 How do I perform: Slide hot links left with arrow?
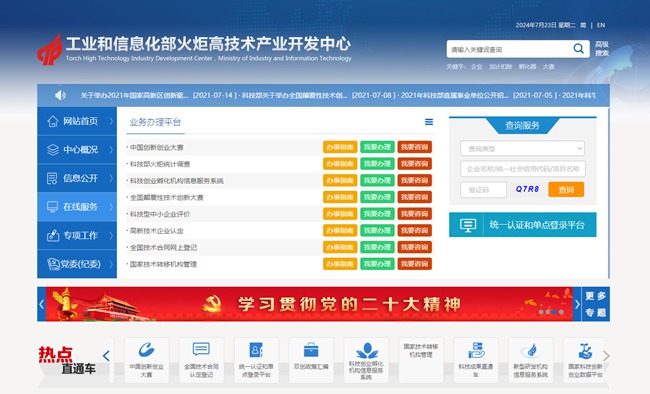(x=106, y=356)
